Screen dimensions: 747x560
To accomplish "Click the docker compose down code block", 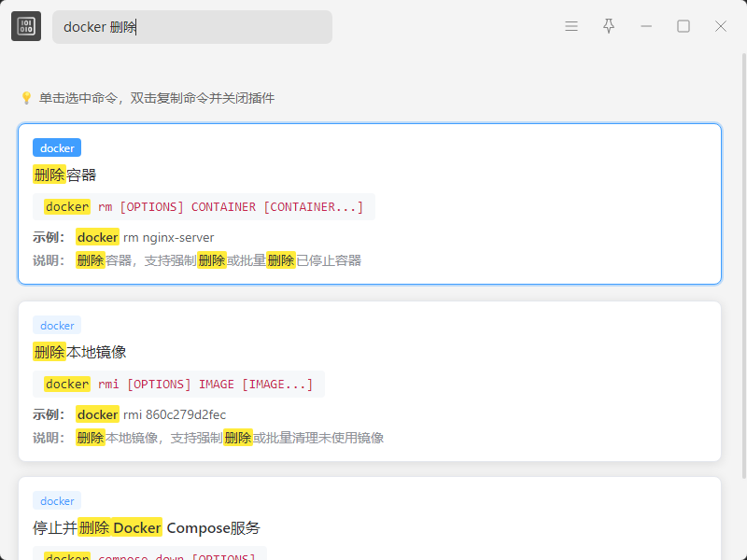I will coord(149,556).
